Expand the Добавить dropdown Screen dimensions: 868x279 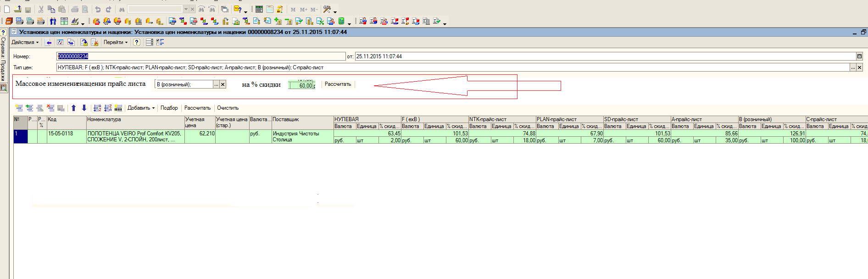point(141,108)
